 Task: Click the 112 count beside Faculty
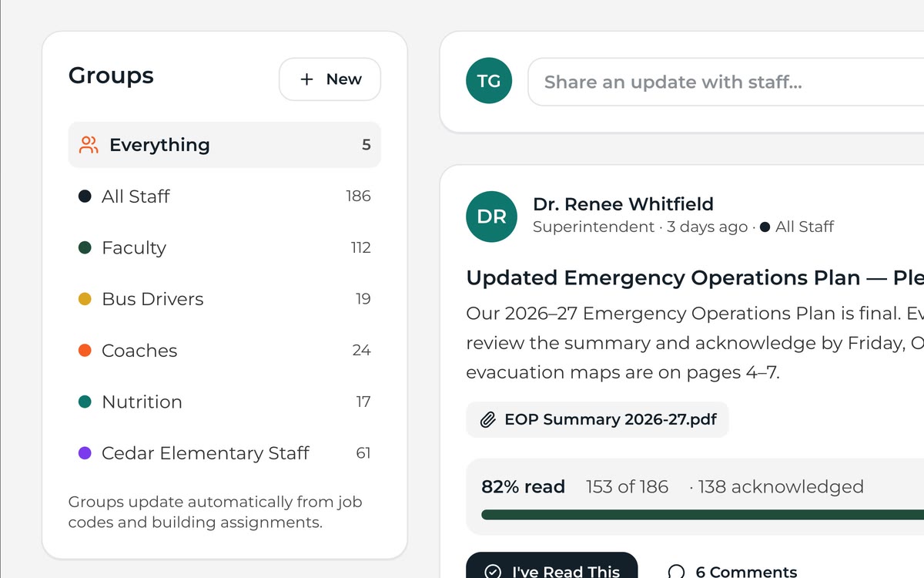tap(360, 247)
